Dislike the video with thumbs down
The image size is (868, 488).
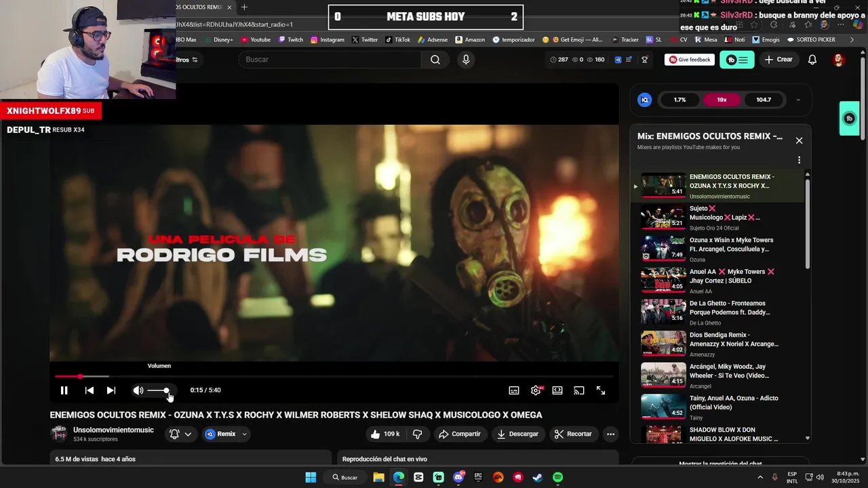click(x=418, y=434)
